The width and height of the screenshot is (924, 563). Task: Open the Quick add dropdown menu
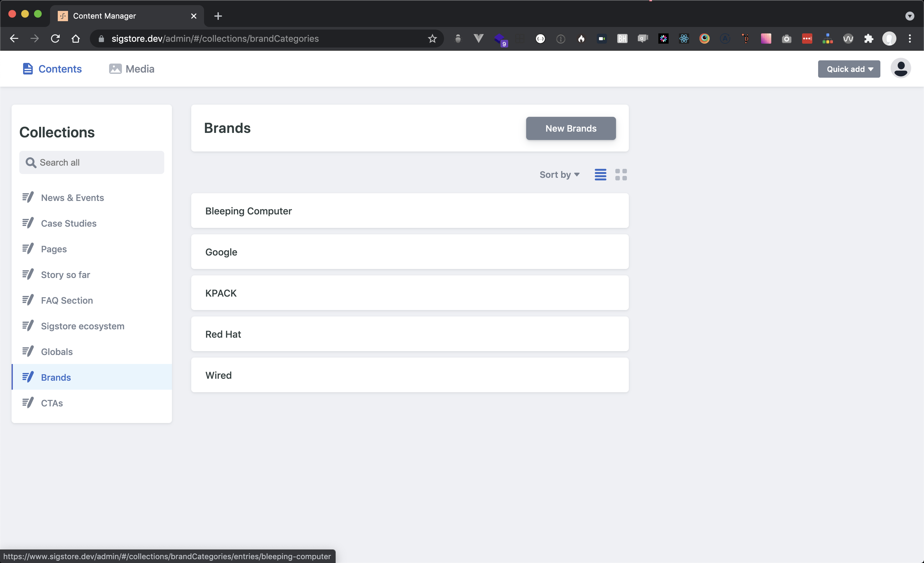[850, 69]
